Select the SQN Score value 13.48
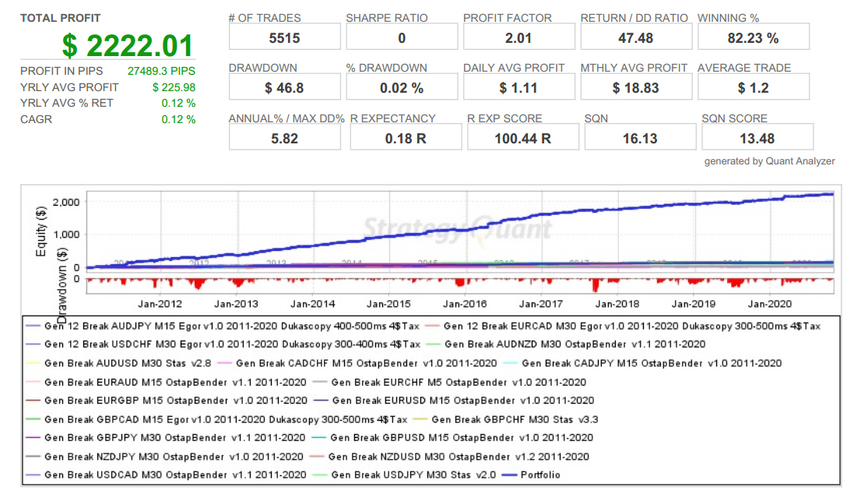 tap(757, 137)
